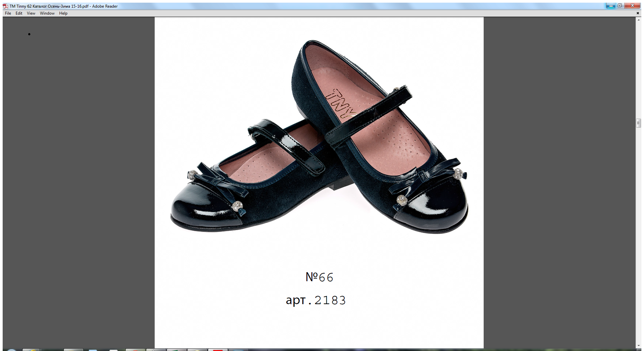Image resolution: width=644 pixels, height=351 pixels.
Task: Click the "№66" text on the page
Action: (319, 277)
